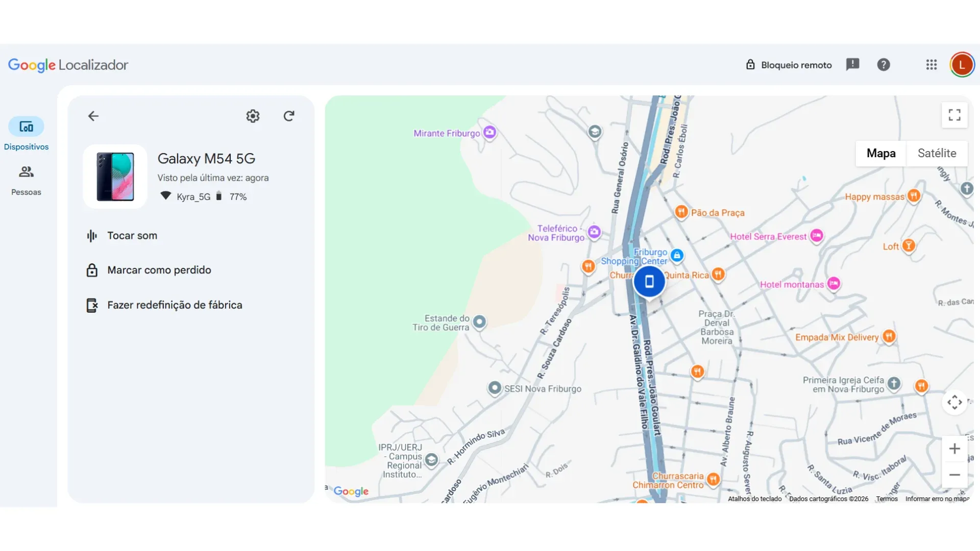Select the Mapa view option
Image resolution: width=980 pixels, height=551 pixels.
pos(881,154)
